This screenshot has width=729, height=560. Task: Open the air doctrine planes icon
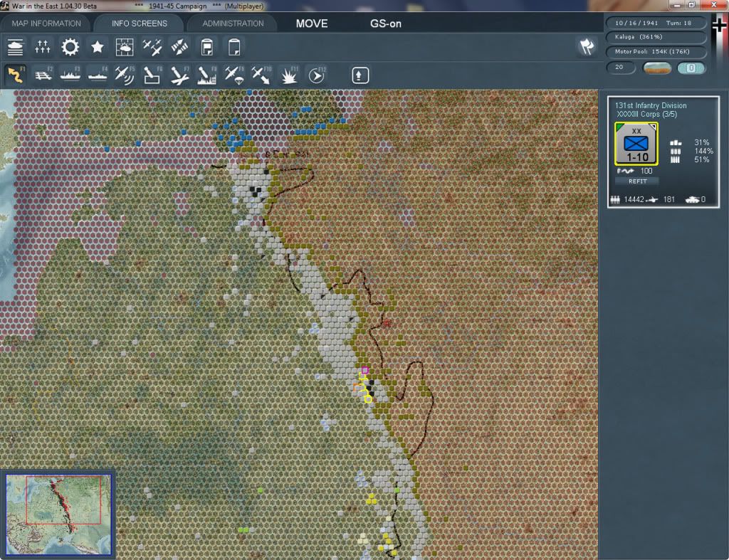click(x=152, y=47)
